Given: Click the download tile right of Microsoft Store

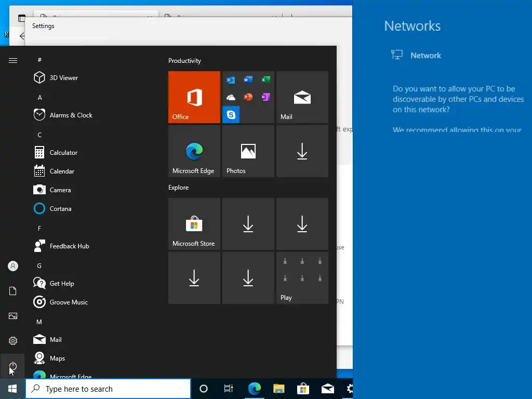Looking at the screenshot, I should (x=248, y=224).
